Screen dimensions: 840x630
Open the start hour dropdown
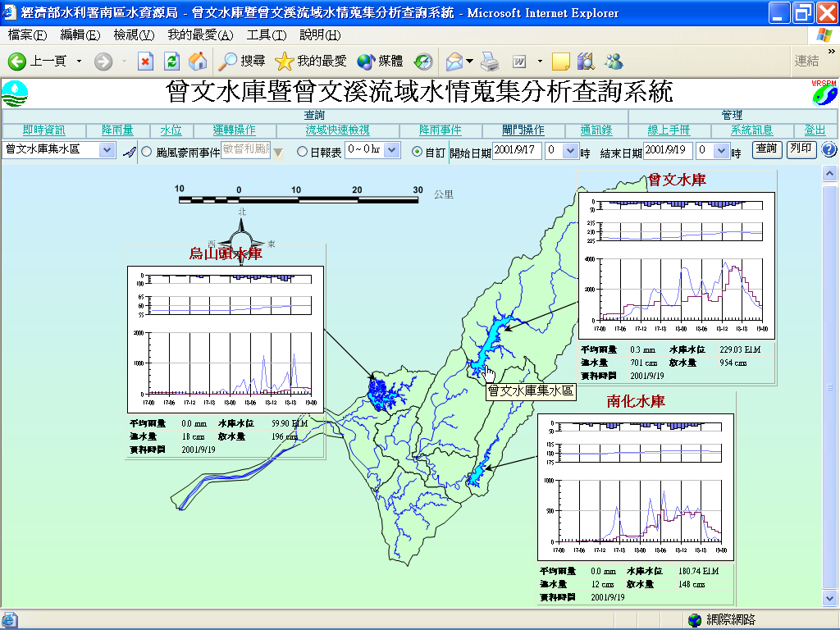point(570,151)
